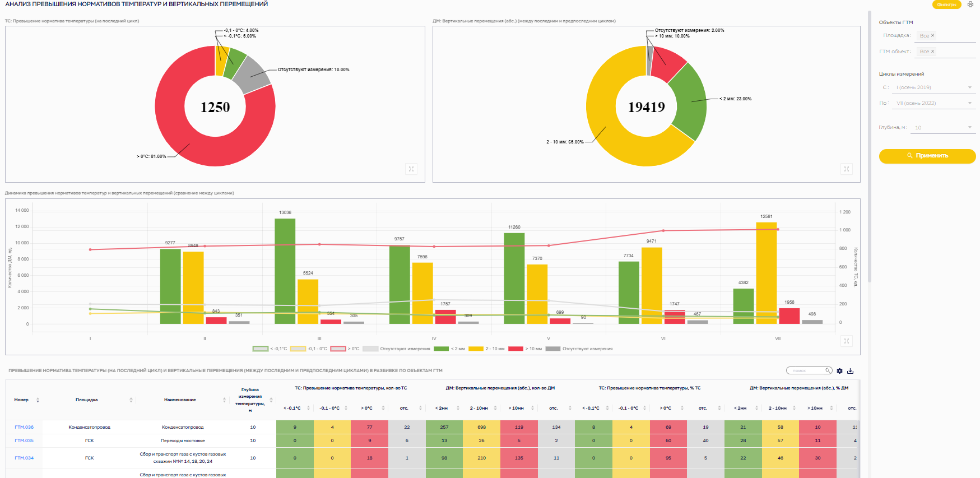The height and width of the screenshot is (478, 980).
Task: Sort by Наименование column header
Action: pos(180,400)
